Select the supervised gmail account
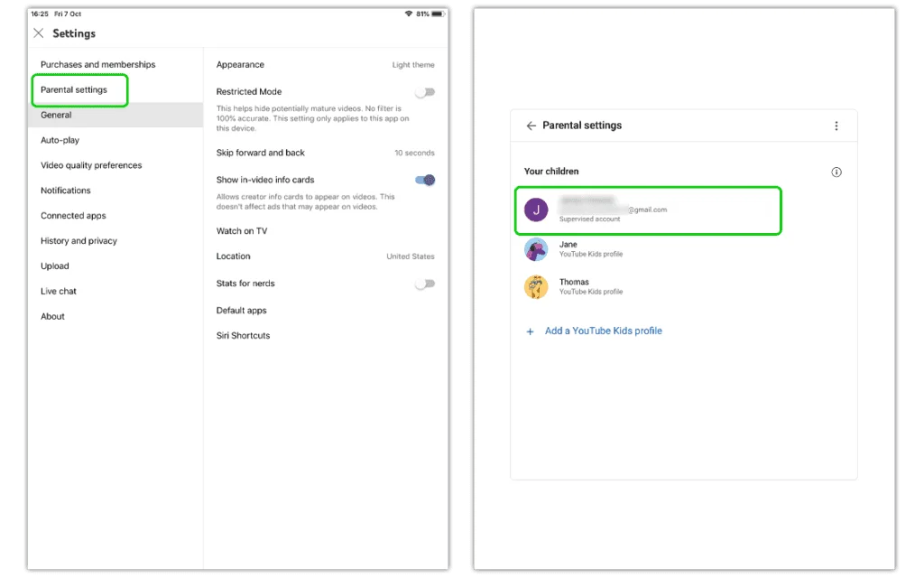Image resolution: width=924 pixels, height=578 pixels. pyautogui.click(x=648, y=210)
